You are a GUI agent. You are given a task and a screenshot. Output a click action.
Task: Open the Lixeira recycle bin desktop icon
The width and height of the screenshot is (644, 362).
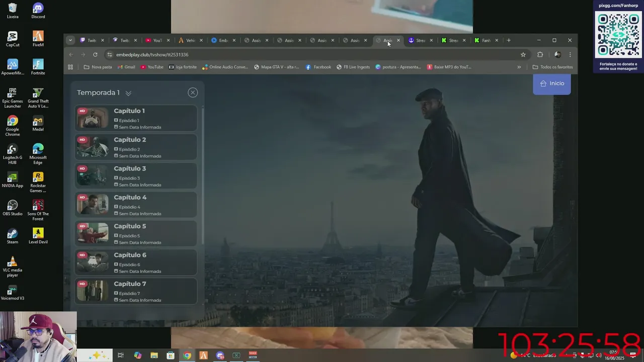tap(13, 11)
